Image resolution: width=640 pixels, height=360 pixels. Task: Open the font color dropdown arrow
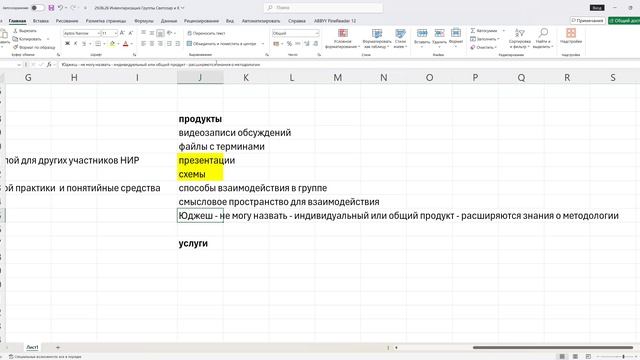(131, 44)
